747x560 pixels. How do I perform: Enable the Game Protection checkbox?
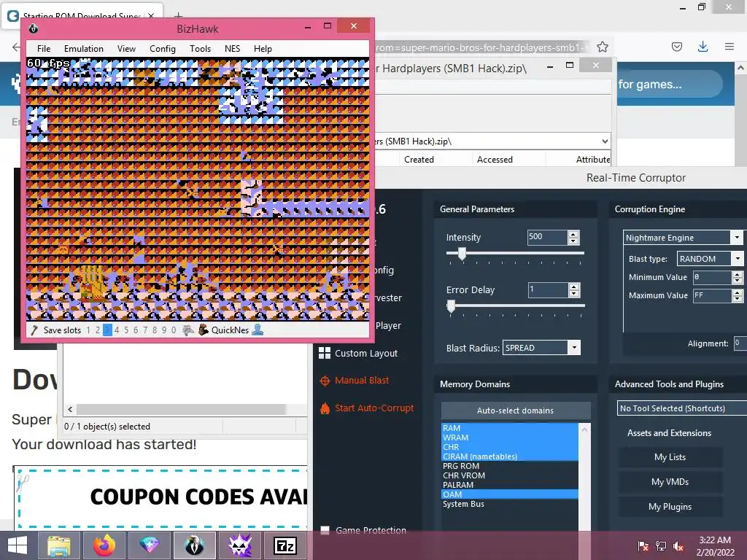(325, 531)
